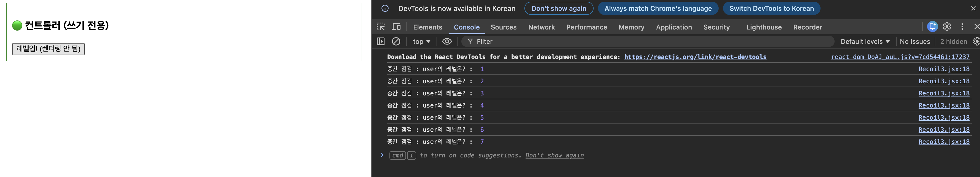This screenshot has height=177, width=980.
Task: Open the Default levels dropdown
Action: [865, 41]
